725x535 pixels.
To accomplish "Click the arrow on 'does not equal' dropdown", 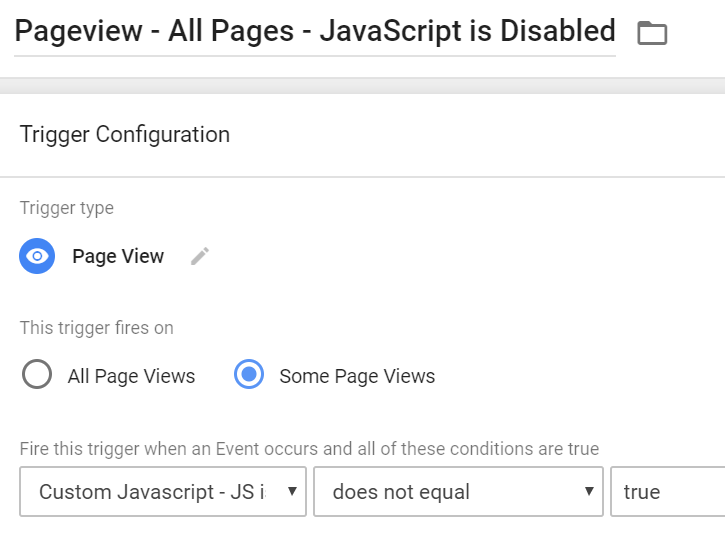I will 587,491.
